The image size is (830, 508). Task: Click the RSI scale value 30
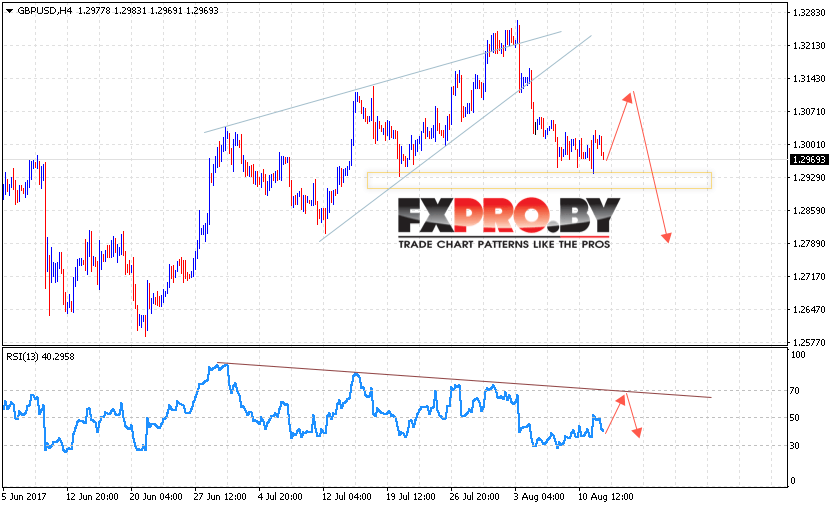point(795,446)
